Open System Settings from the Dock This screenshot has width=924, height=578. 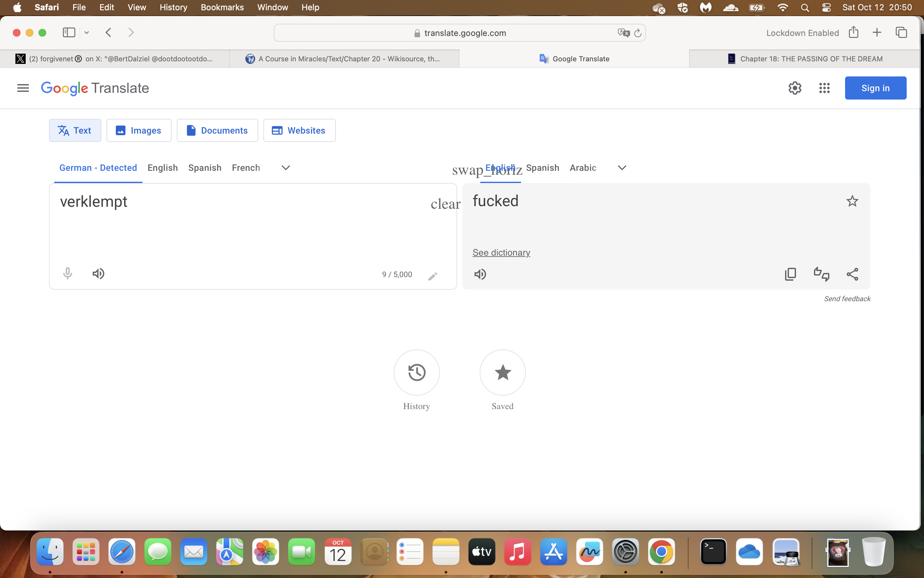click(x=625, y=552)
